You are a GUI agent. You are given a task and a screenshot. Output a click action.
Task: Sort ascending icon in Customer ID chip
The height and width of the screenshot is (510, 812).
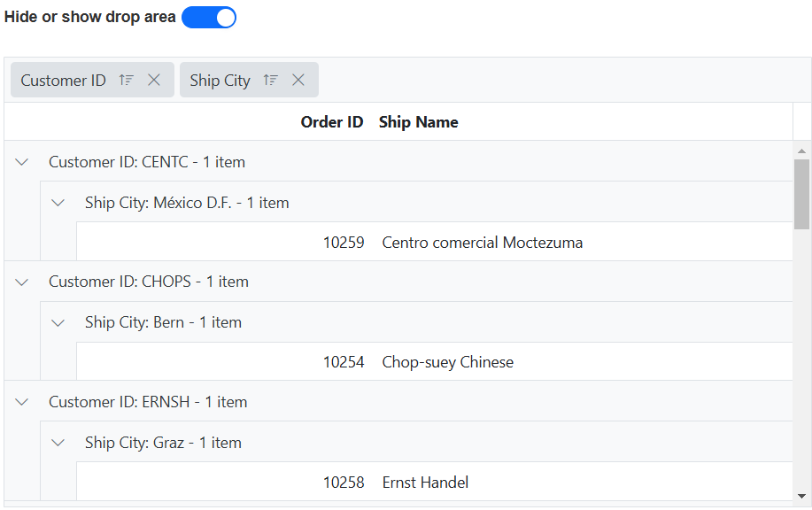[127, 80]
